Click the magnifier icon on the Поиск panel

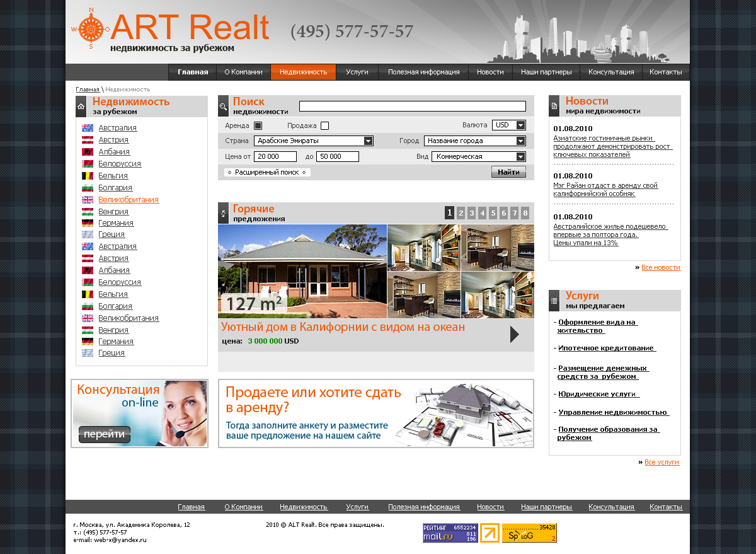223,106
